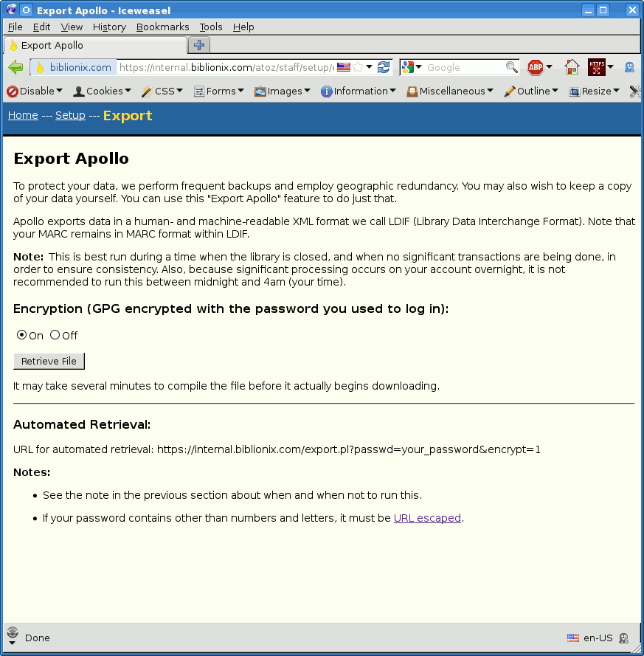Image resolution: width=644 pixels, height=656 pixels.
Task: Click into the Google search field
Action: (x=463, y=67)
